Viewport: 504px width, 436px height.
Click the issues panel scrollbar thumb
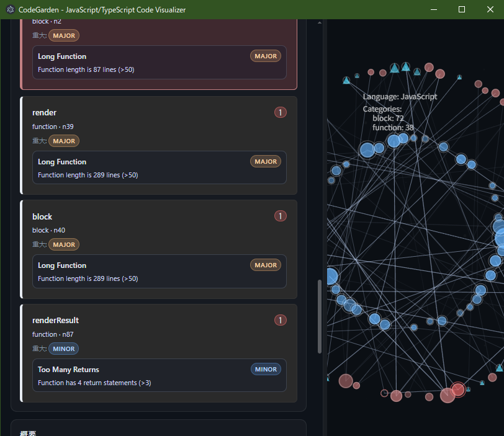pos(320,316)
